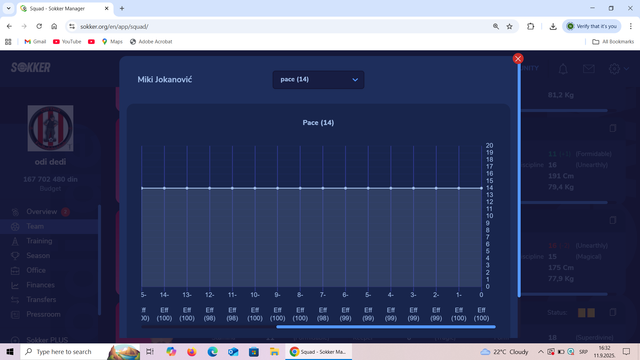Open the Overview sidebar item
This screenshot has width=640, height=360.
(x=42, y=211)
